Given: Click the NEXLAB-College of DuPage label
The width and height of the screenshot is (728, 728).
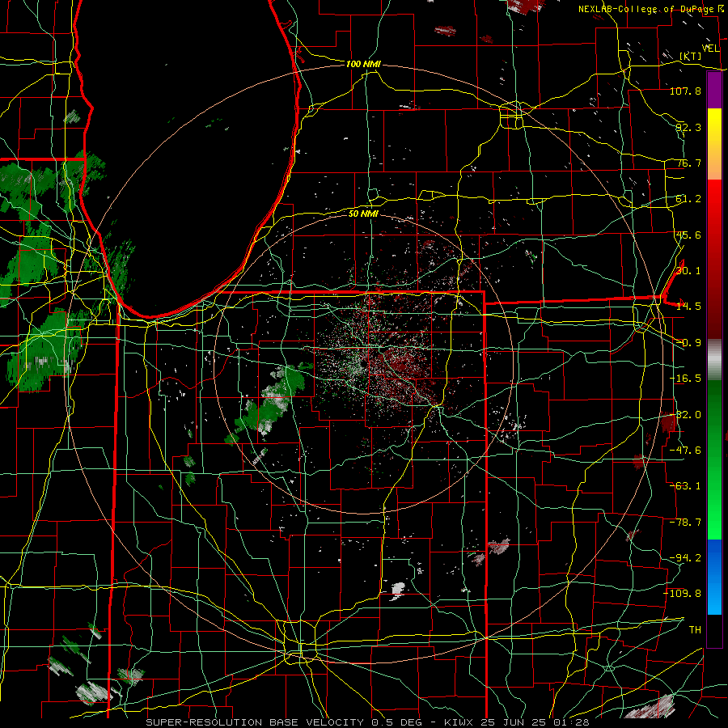Looking at the screenshot, I should (647, 9).
